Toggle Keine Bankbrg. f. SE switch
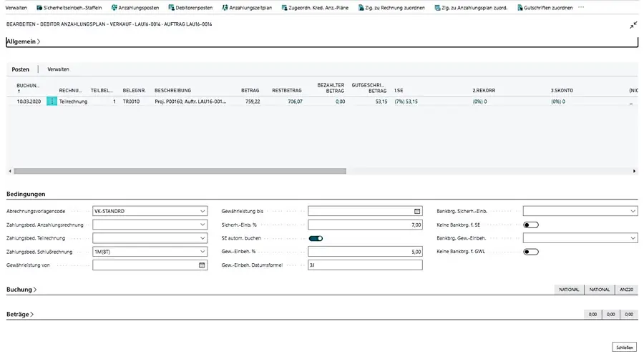 click(531, 225)
